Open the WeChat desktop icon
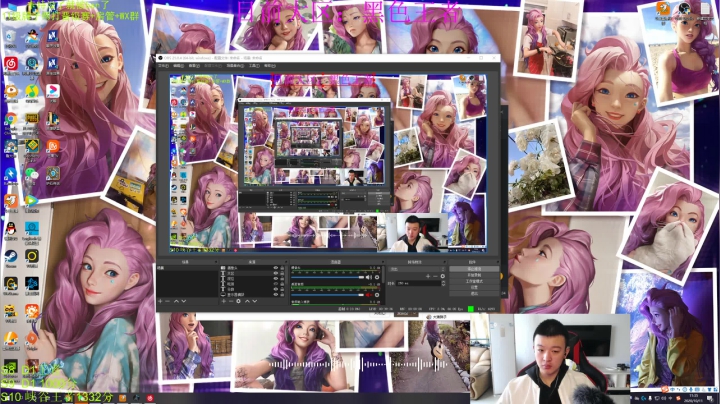The height and width of the screenshot is (404, 720). [x=32, y=174]
